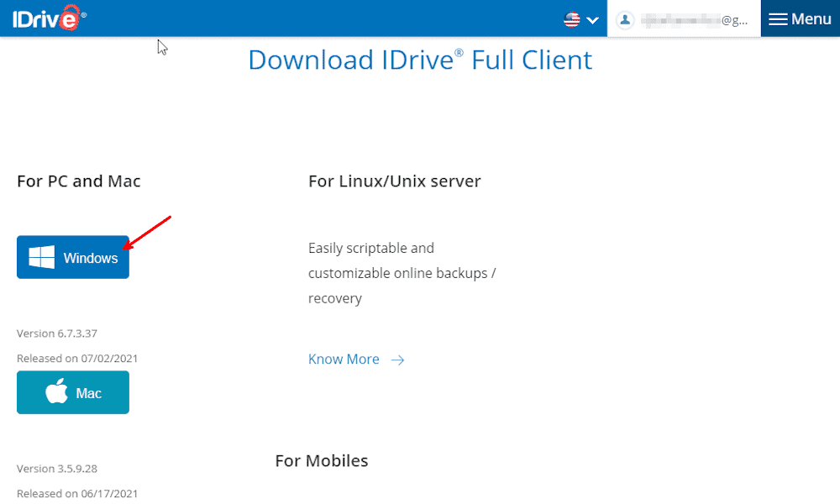
Task: Click the For Linux/Unix server heading
Action: coord(394,181)
